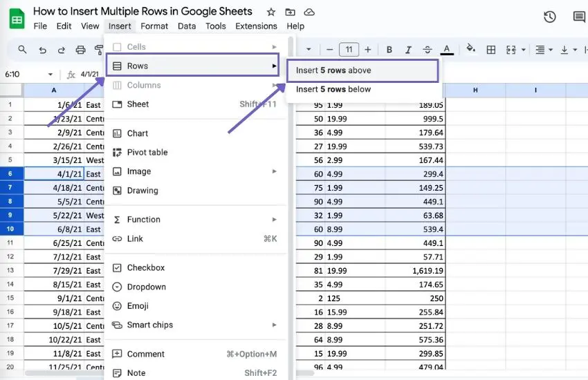Open the Help menu
Viewport: 588px width, 380px height.
[x=295, y=26]
